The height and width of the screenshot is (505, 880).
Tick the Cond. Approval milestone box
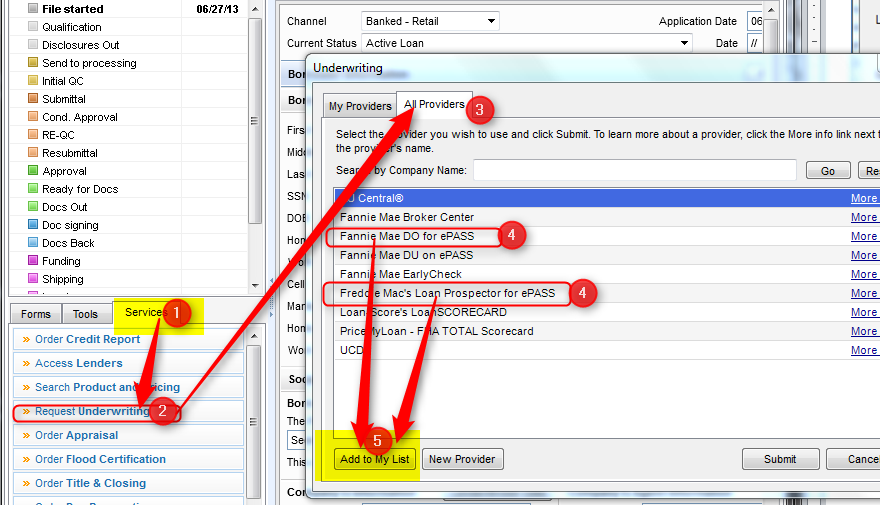pyautogui.click(x=33, y=117)
